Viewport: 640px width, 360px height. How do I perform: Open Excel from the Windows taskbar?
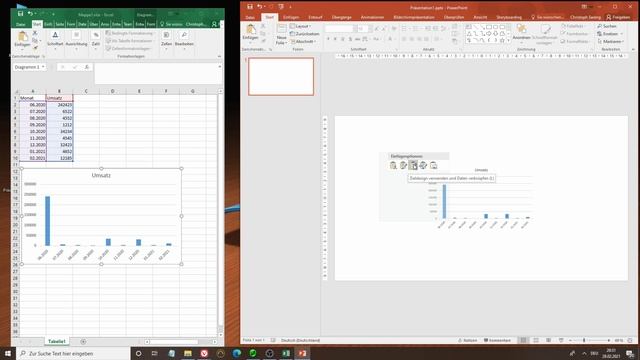coord(286,353)
